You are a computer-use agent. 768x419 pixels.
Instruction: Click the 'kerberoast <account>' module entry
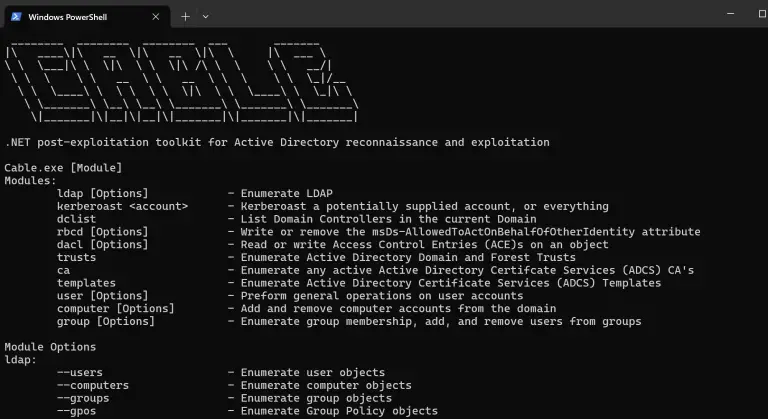pyautogui.click(x=122, y=206)
